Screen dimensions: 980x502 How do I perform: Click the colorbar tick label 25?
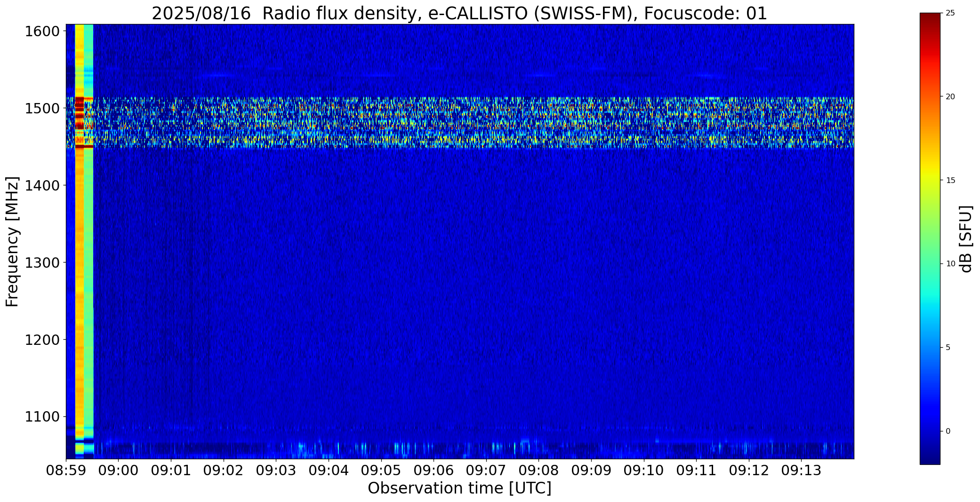tap(950, 13)
